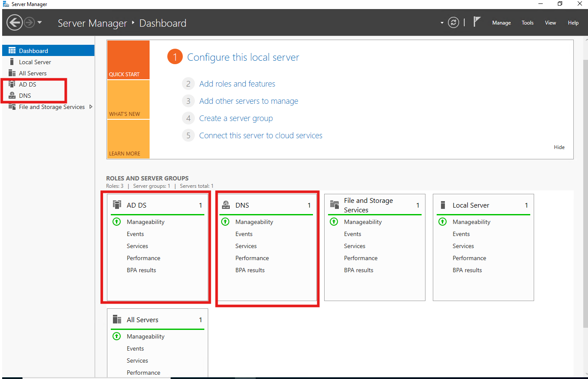Select Dashboard in the left navigation
Image resolution: width=588 pixels, height=379 pixels.
click(48, 51)
